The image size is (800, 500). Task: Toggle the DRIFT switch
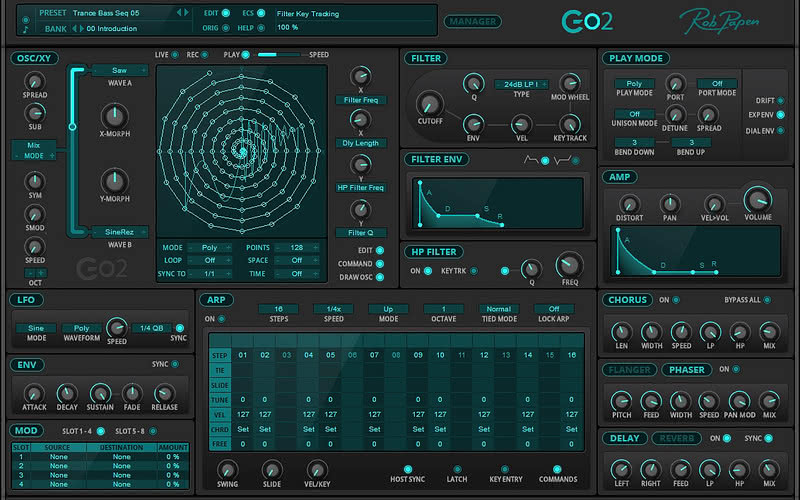pos(781,101)
